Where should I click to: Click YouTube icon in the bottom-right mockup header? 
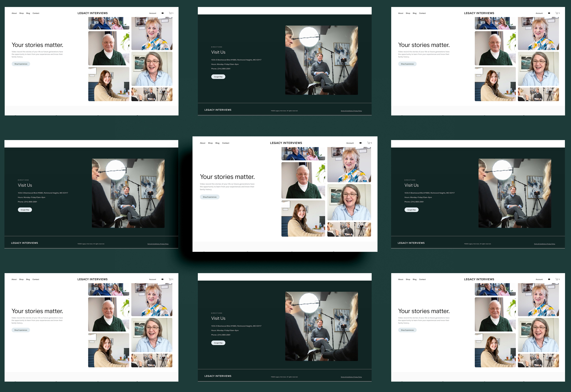tap(549, 279)
